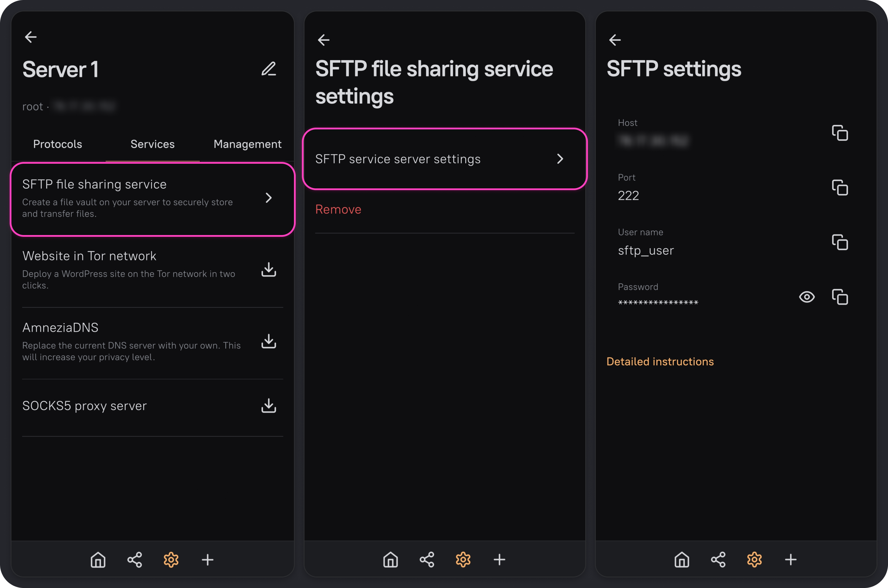Image resolution: width=888 pixels, height=588 pixels.
Task: Open Settings gear in SFTP service settings bar
Action: (x=463, y=560)
